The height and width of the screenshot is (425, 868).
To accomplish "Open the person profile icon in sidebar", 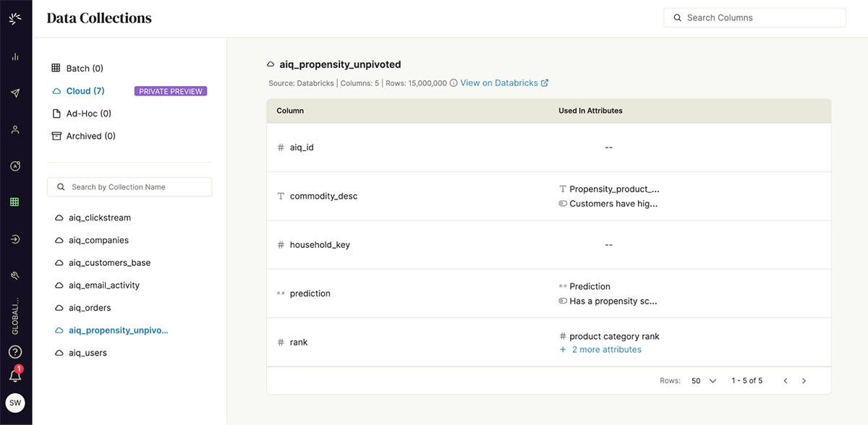I will pyautogui.click(x=15, y=130).
